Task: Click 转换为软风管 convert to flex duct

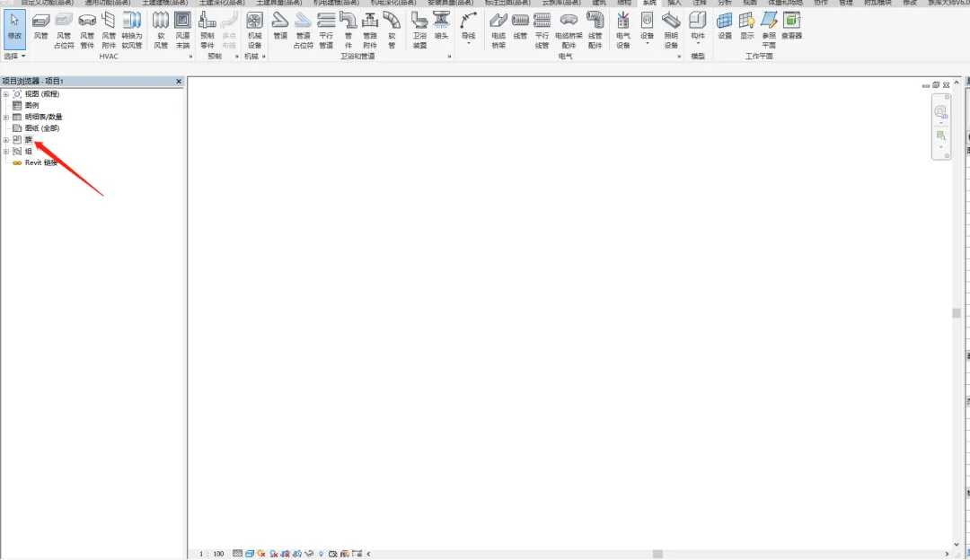Action: point(132,31)
